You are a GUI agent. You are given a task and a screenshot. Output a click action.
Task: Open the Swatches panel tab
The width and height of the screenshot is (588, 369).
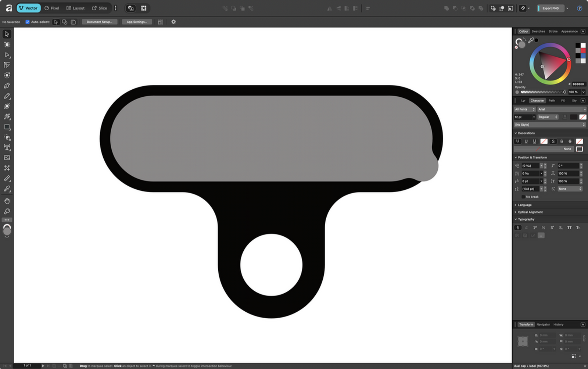[x=538, y=31]
